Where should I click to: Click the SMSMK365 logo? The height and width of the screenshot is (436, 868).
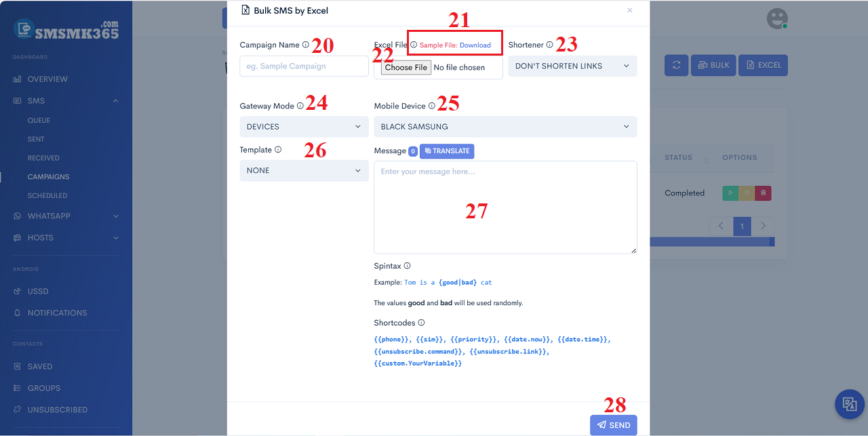(66, 29)
